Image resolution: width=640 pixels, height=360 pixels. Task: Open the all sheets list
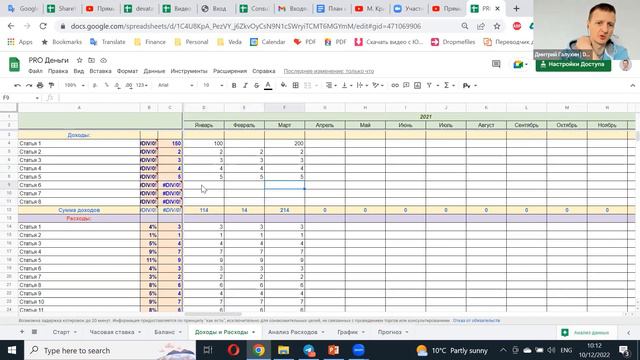tap(34, 332)
